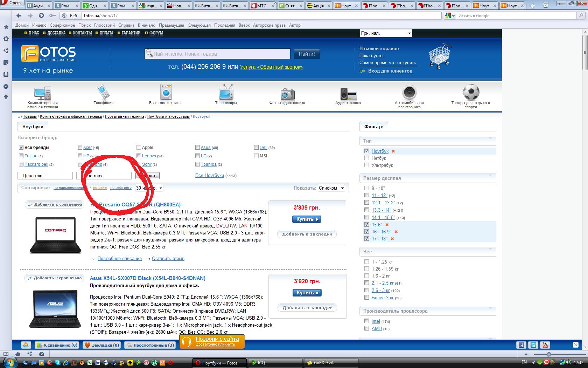588x368 pixels.
Task: Click the Найти! search button
Action: (x=307, y=54)
